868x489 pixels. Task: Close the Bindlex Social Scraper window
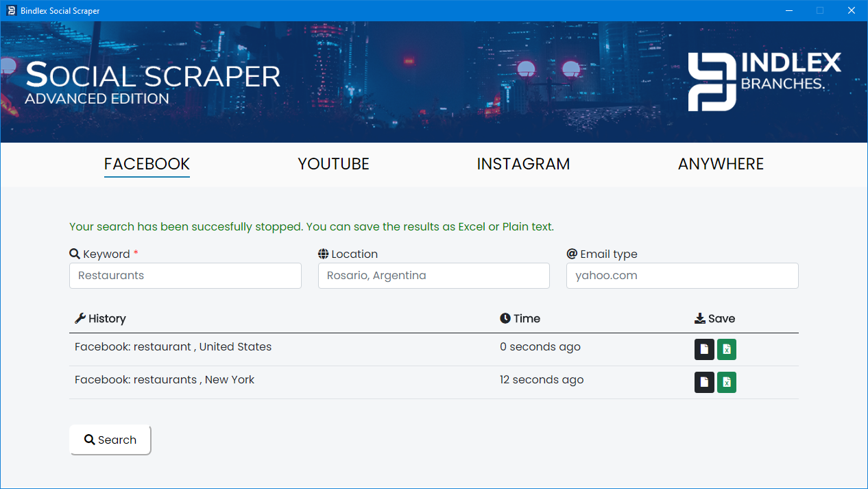851,10
